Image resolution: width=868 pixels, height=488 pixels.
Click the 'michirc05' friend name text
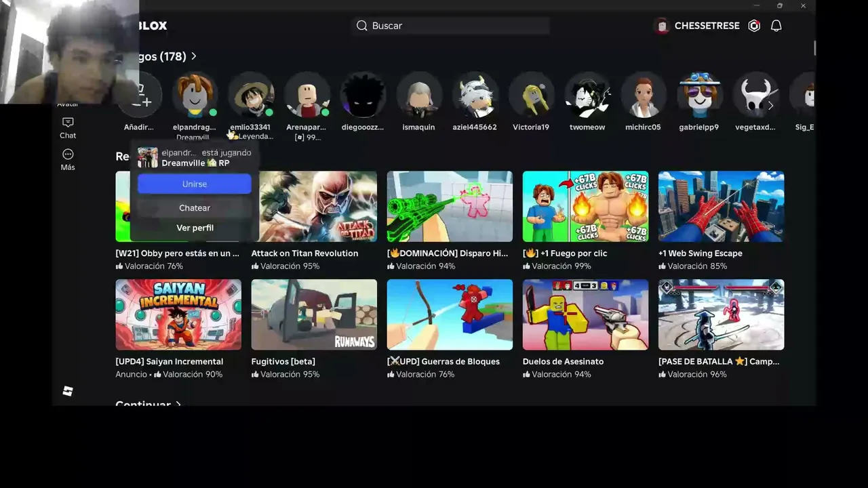tap(643, 127)
